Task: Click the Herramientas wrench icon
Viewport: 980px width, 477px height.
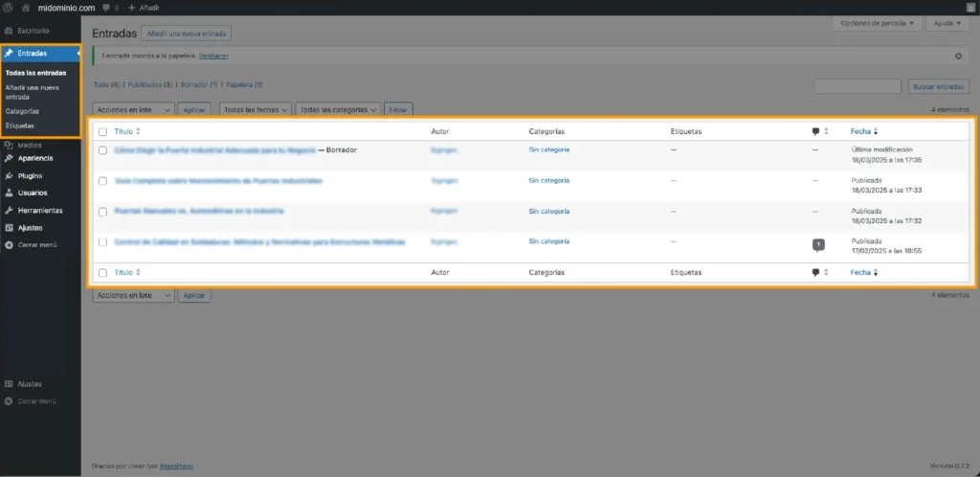Action: pos(9,210)
